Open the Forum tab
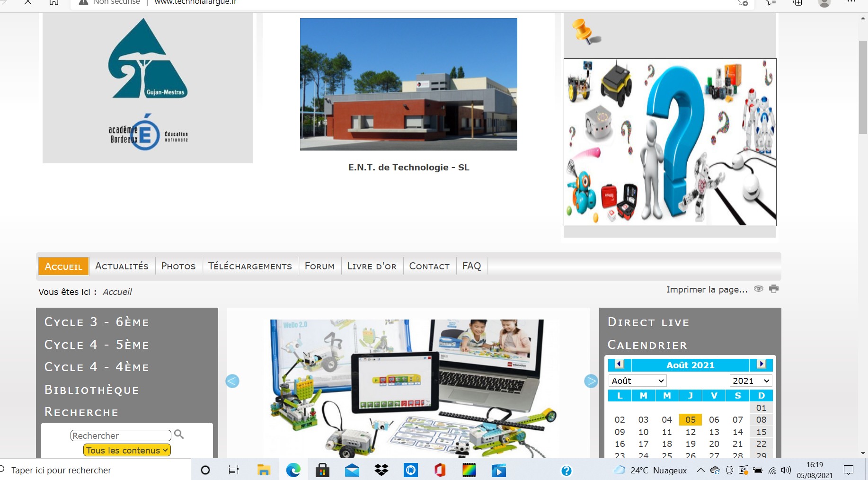Image resolution: width=868 pixels, height=480 pixels. click(319, 266)
